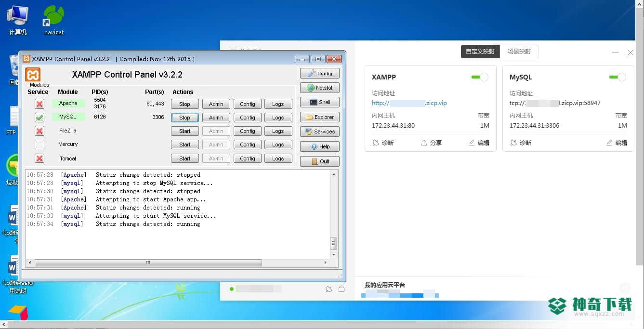
Task: Toggle the FileZilla service install checkbox
Action: (39, 131)
